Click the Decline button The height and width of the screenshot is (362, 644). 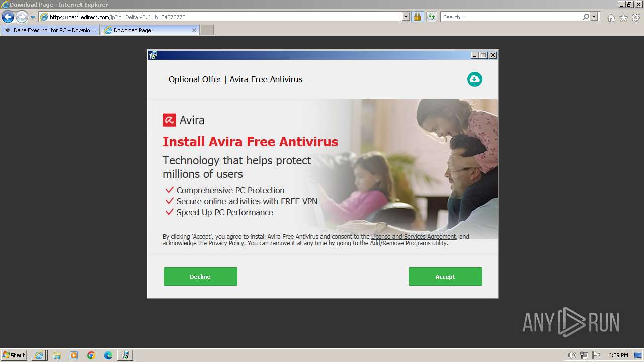[x=200, y=277]
